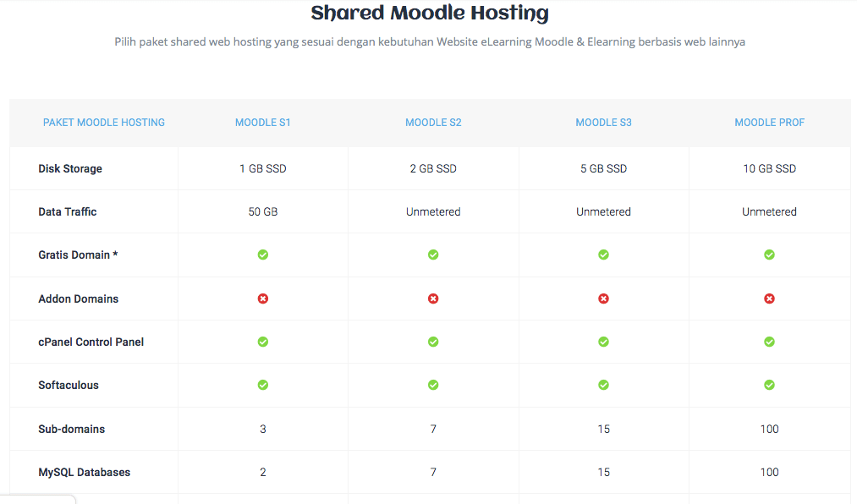
Task: Click the cPanel Control Panel check for Moodle S3
Action: 603,342
